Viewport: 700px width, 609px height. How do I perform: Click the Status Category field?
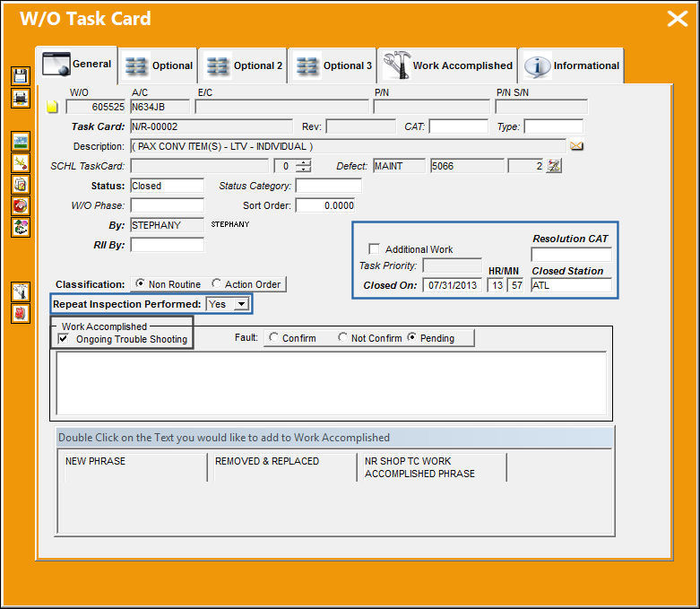329,186
